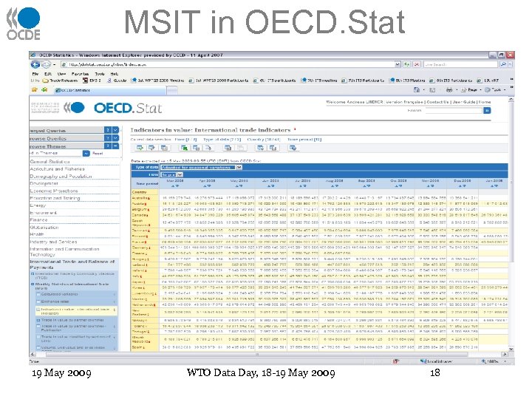Image resolution: width=532 pixels, height=399 pixels.
Task: Click the Reset link beside Find in Themes
Action: point(98,154)
